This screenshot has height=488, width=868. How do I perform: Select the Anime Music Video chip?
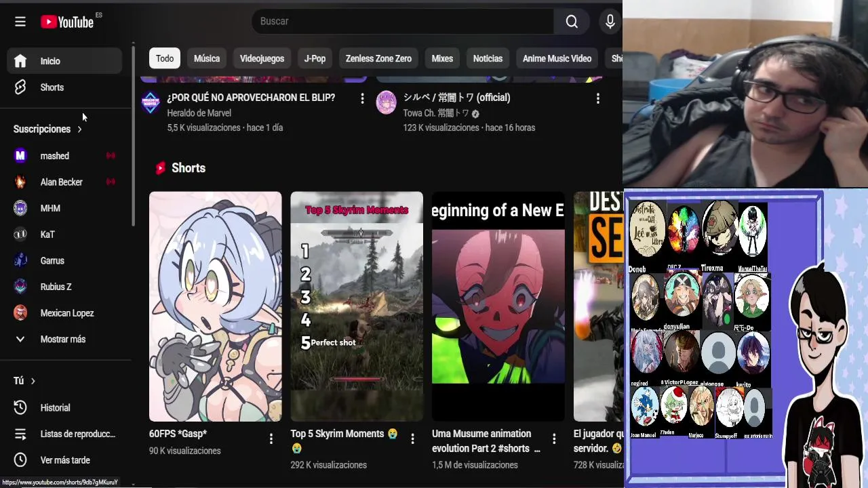(557, 58)
